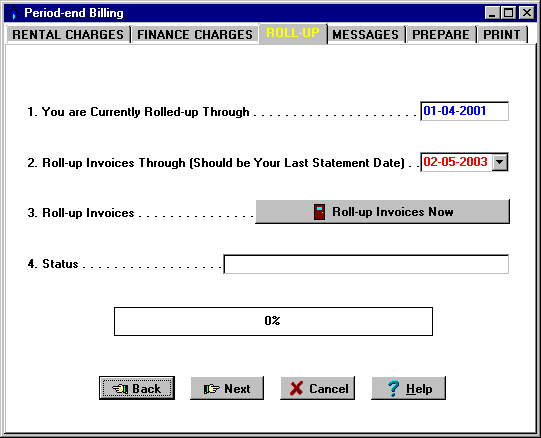The height and width of the screenshot is (438, 541).
Task: Switch to the RENTAL CHARGES tab
Action: tap(68, 35)
